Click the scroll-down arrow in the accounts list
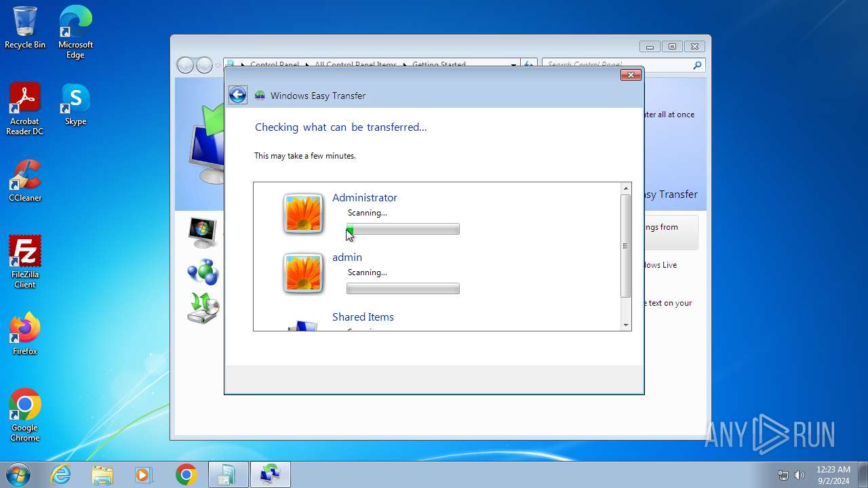Image resolution: width=868 pixels, height=488 pixels. [626, 325]
